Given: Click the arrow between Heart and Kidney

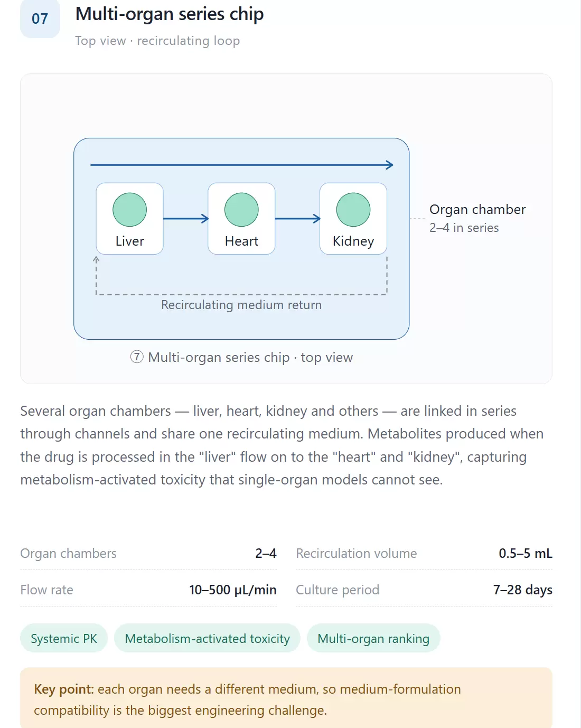Looking at the screenshot, I should (x=298, y=218).
